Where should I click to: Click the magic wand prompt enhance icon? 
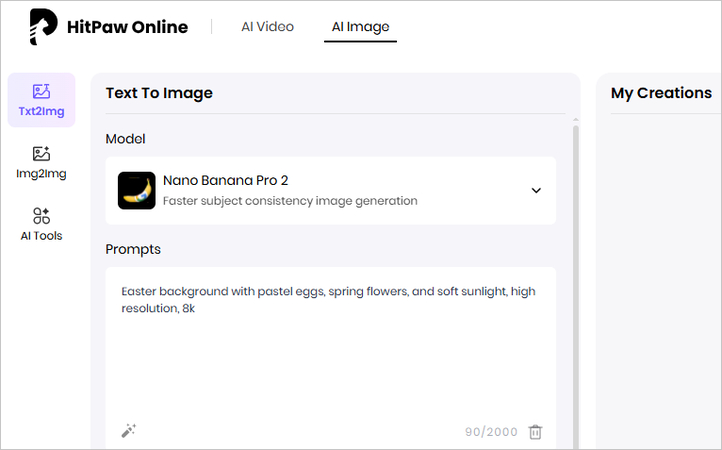128,431
